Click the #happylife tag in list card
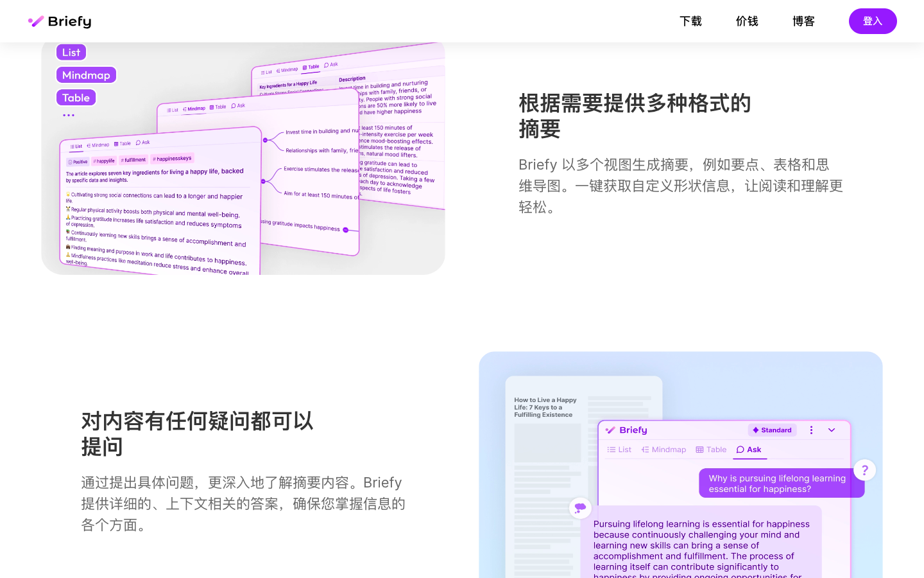The width and height of the screenshot is (924, 578). [103, 161]
